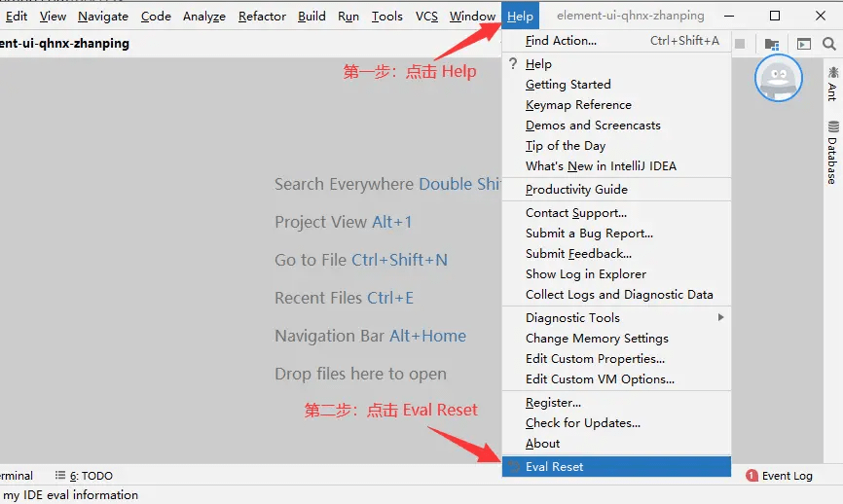Choose Contact Support...
The image size is (843, 504).
(616, 213)
